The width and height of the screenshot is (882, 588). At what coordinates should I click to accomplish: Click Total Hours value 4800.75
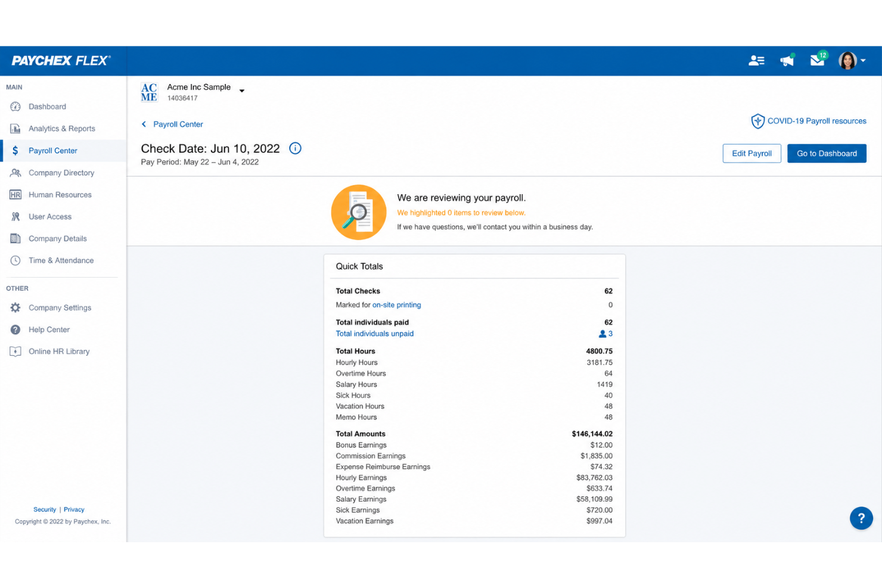coord(599,351)
